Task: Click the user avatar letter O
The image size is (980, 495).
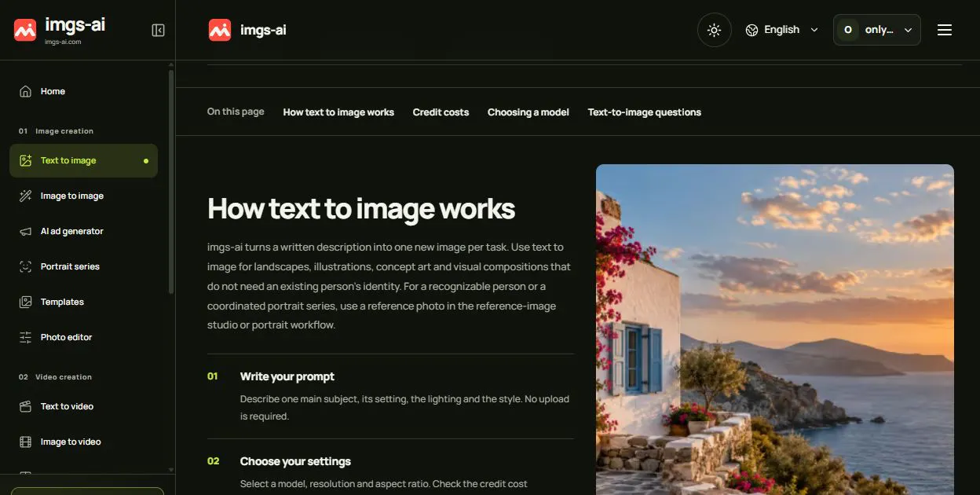Action: tap(847, 30)
